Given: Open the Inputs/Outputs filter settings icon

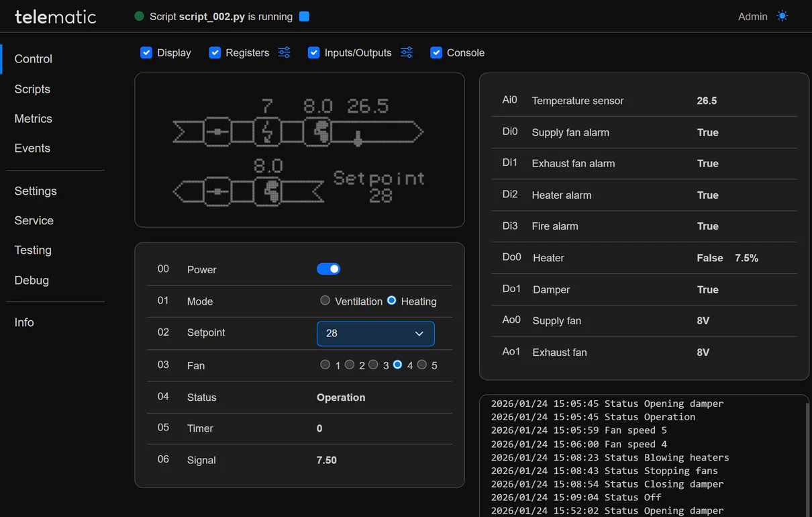Looking at the screenshot, I should point(407,52).
